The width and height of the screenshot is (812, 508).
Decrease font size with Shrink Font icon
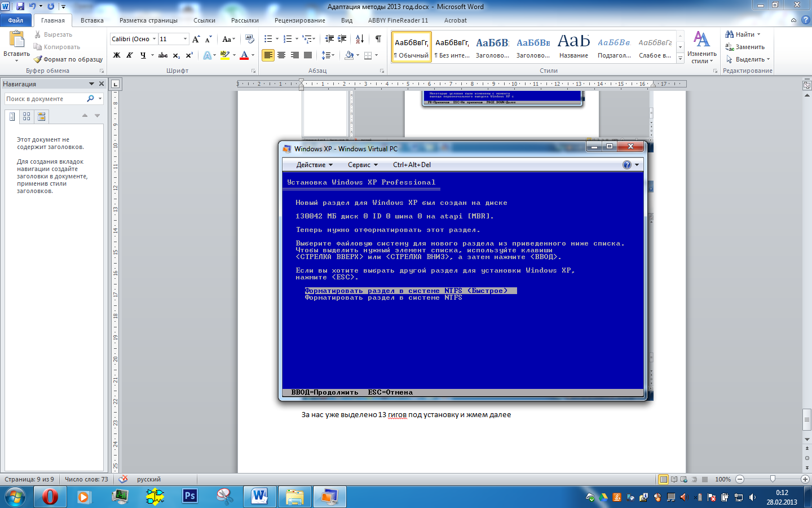tap(208, 39)
